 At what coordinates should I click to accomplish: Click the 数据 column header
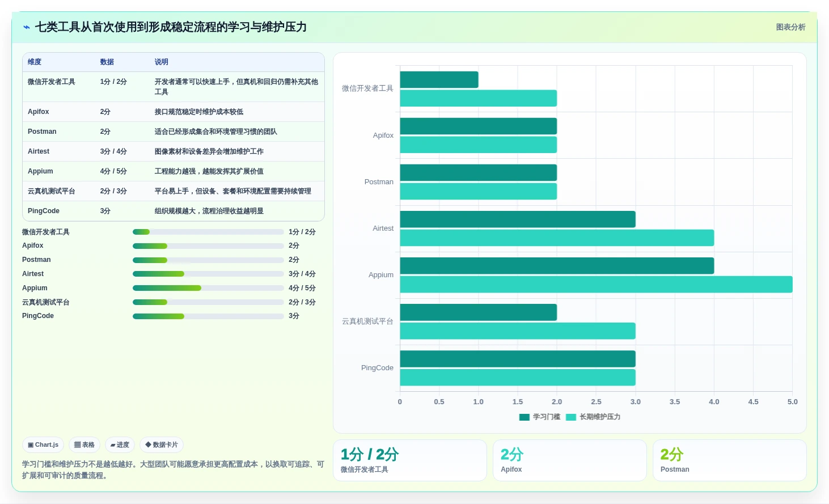[107, 62]
